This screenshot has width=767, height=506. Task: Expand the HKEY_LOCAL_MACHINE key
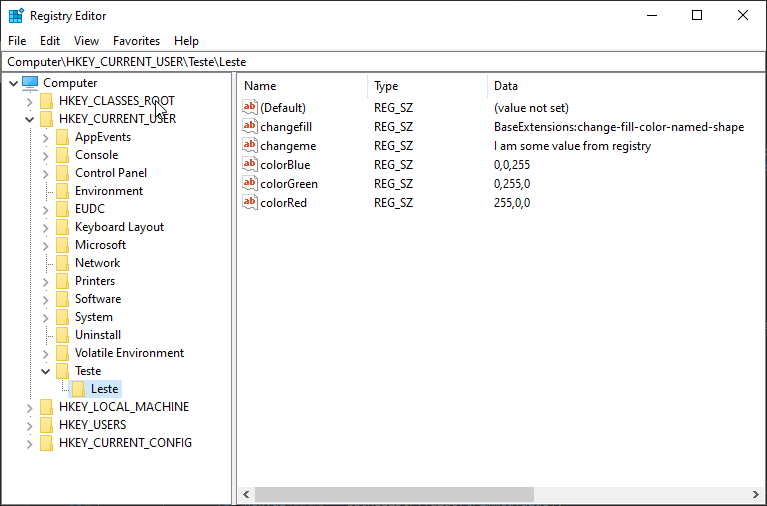click(29, 408)
